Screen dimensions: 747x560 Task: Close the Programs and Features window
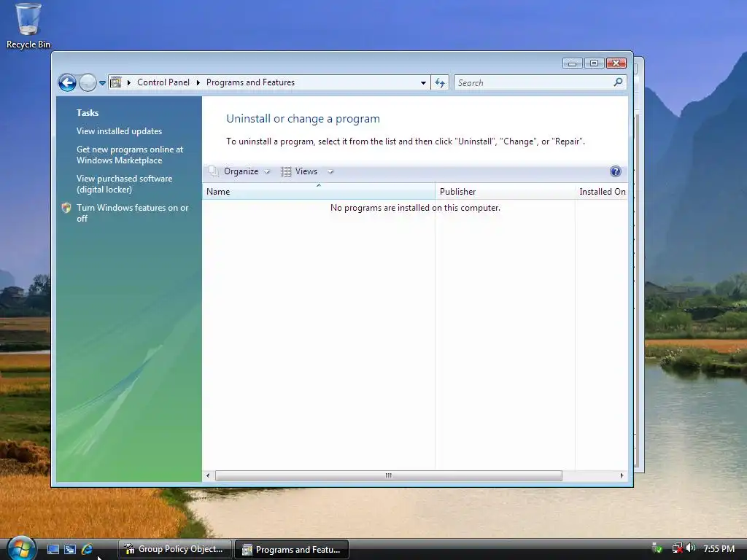616,63
